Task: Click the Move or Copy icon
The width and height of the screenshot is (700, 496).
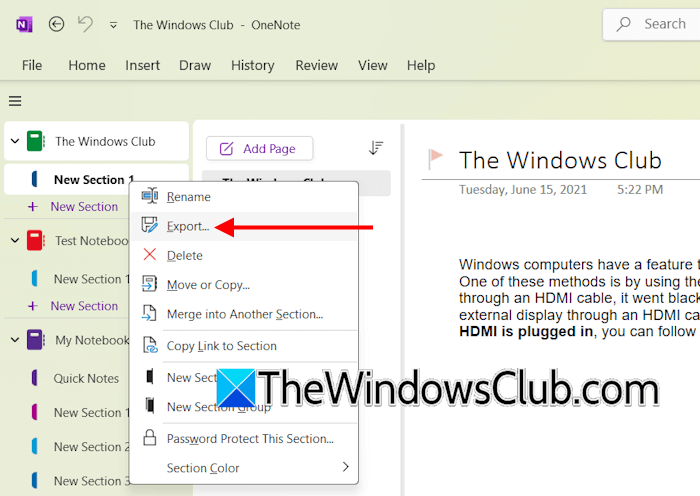Action: 150,283
